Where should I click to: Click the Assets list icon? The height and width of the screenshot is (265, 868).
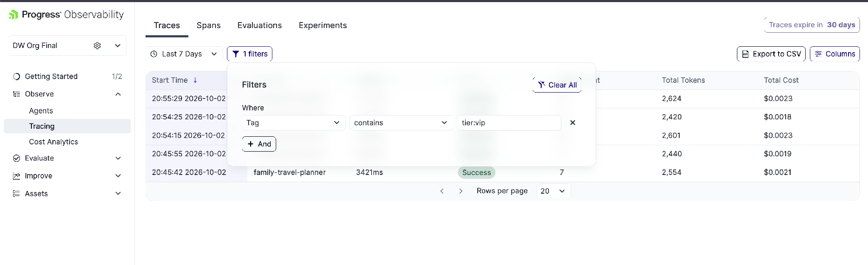click(17, 194)
